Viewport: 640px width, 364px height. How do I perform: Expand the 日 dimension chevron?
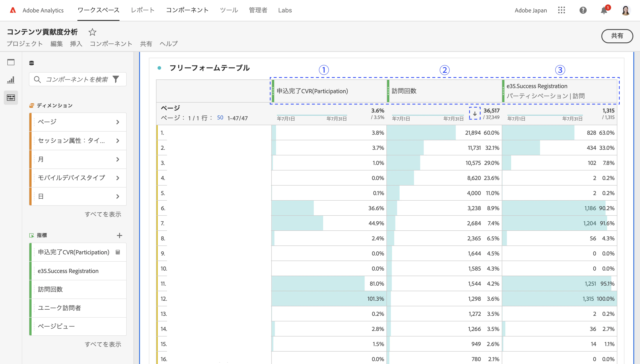click(x=118, y=196)
